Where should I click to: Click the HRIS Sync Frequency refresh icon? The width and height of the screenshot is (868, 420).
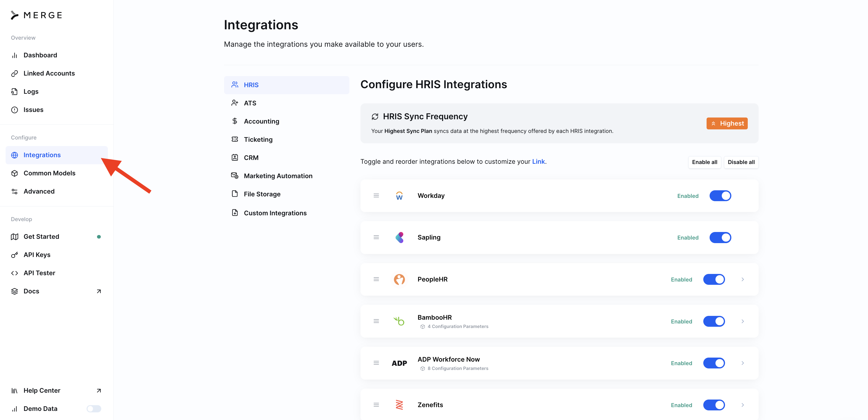point(375,117)
